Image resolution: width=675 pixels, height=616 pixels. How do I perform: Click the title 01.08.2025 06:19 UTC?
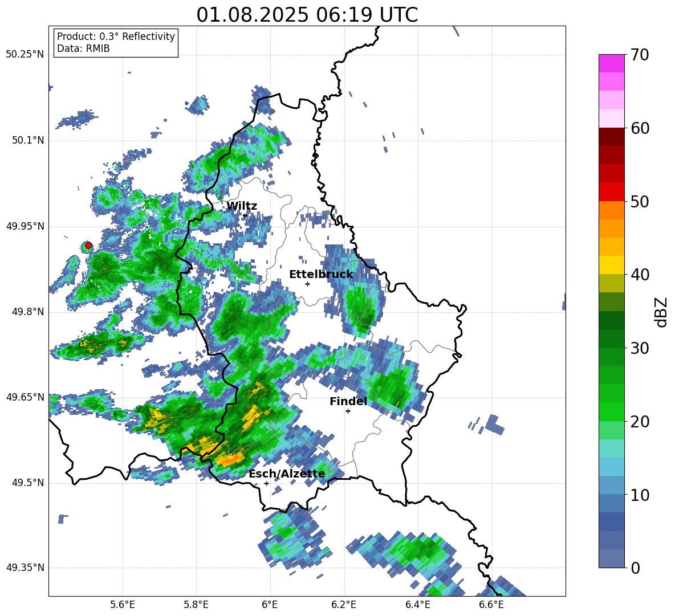tap(307, 15)
